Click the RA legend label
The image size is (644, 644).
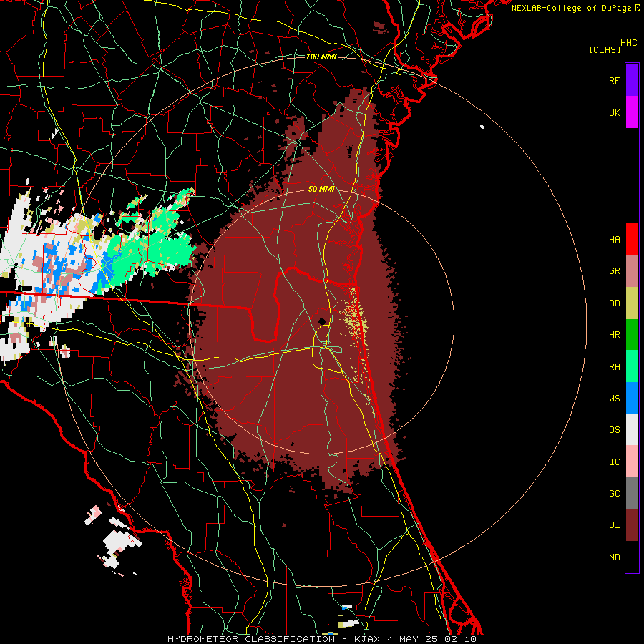[614, 367]
